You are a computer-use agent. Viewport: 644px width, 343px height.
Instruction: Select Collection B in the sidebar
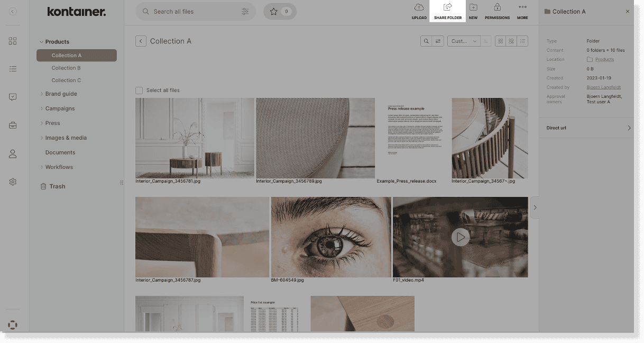coord(66,68)
